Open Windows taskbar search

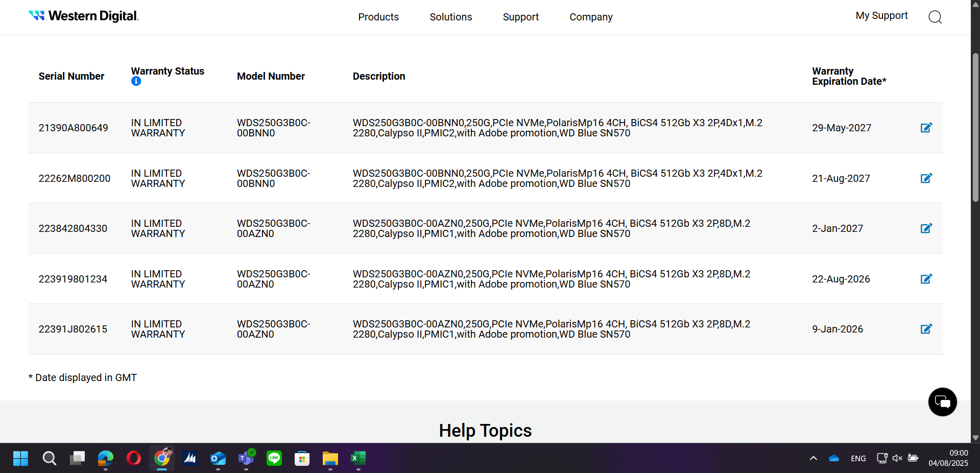tap(49, 458)
